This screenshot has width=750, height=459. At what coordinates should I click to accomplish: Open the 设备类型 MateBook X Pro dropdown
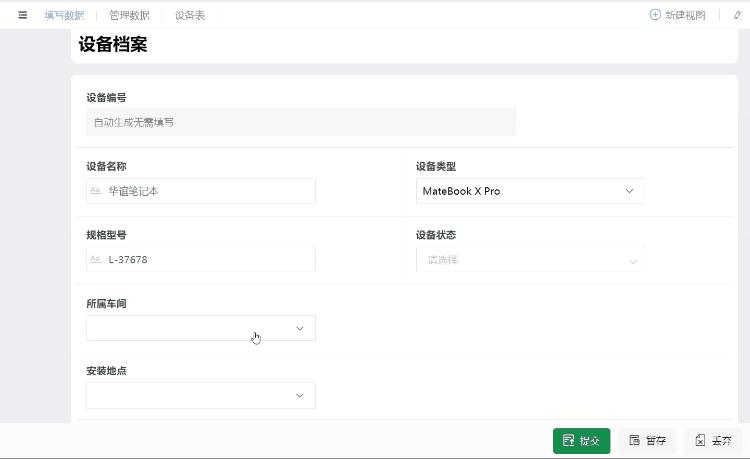pos(530,191)
